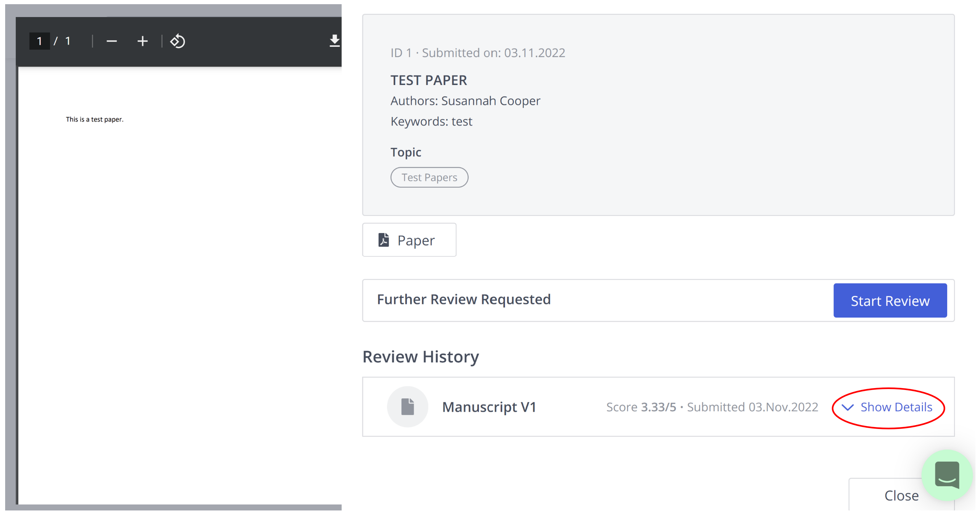980x514 pixels.
Task: Click the 'Manuscript V1' label
Action: pos(489,407)
